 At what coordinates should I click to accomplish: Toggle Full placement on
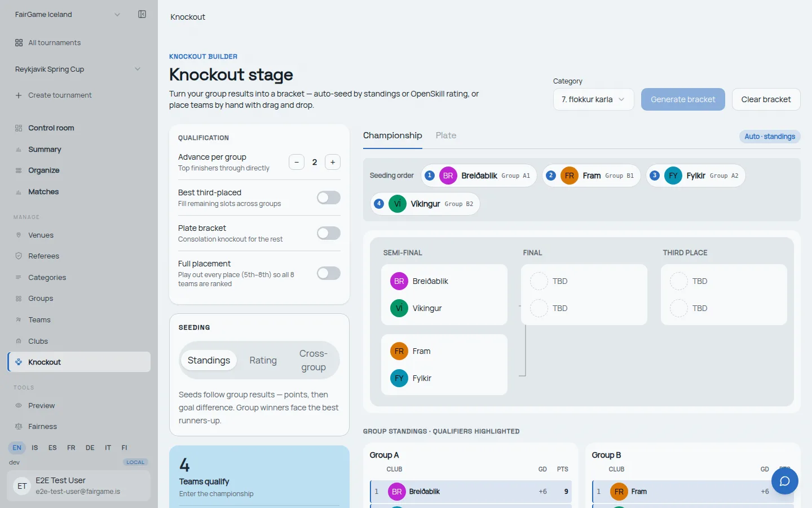coord(329,273)
